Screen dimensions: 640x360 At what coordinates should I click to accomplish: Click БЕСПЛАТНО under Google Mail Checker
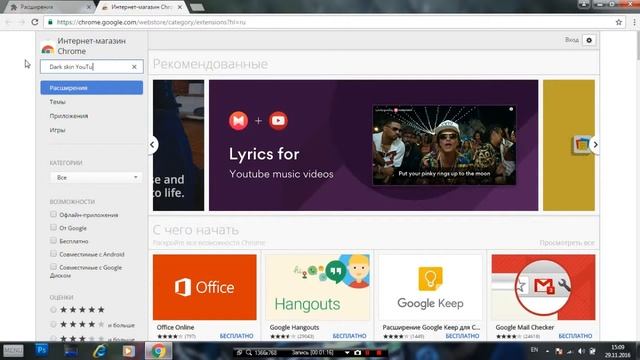pos(575,336)
